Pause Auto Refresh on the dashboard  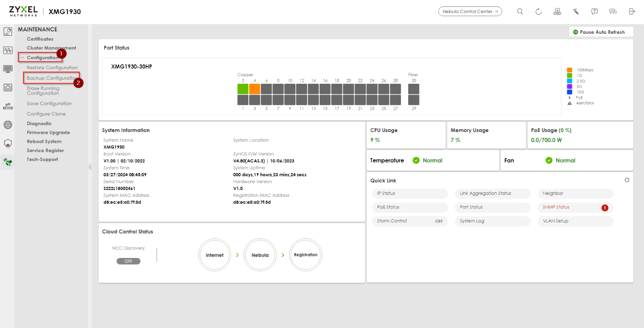601,32
